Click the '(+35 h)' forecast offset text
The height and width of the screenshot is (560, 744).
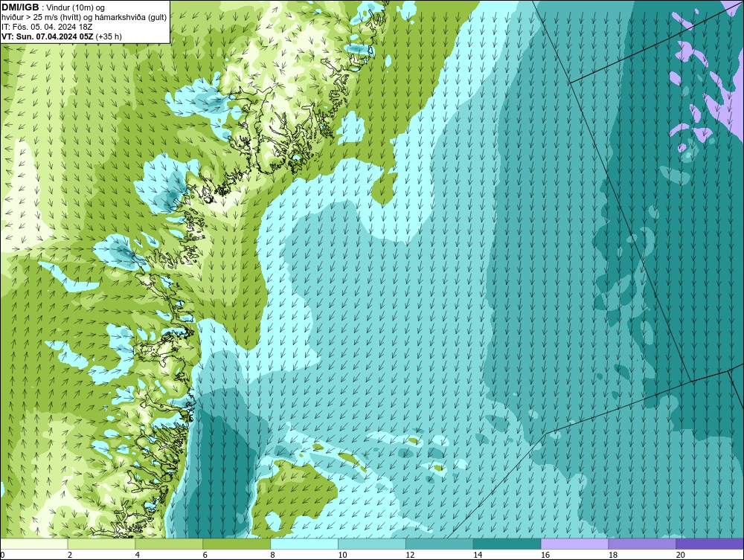(x=109, y=36)
